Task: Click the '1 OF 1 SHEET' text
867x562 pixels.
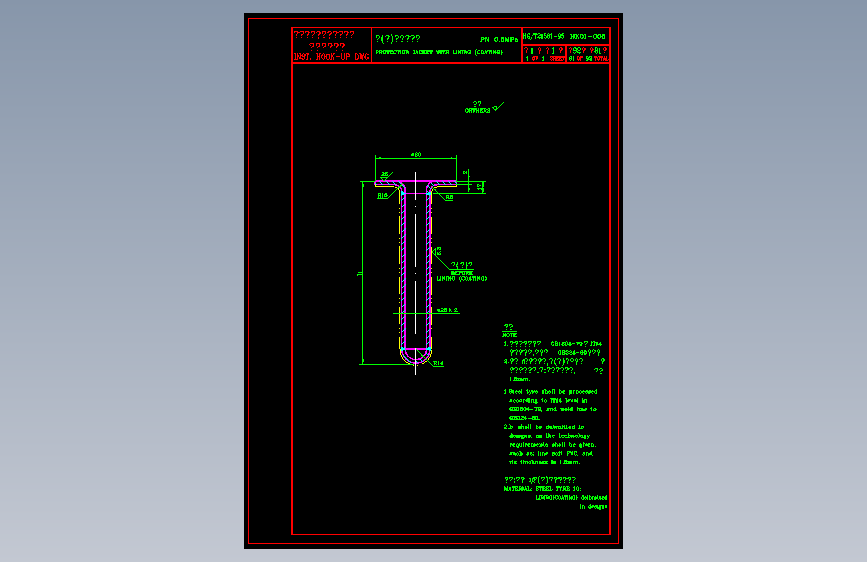Action: pyautogui.click(x=545, y=59)
